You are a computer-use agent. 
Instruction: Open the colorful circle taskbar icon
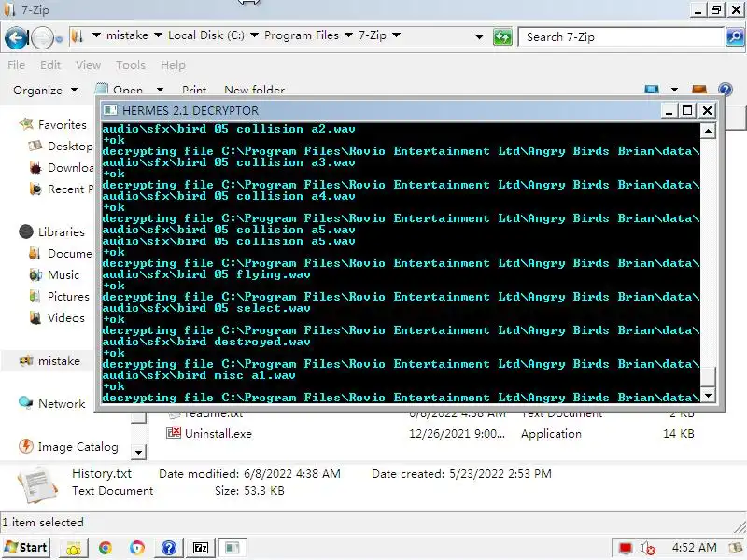pos(137,548)
